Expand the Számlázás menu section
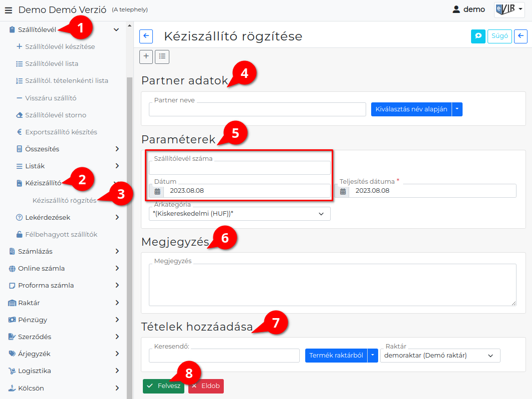Viewport: 532px width, 399px height. click(64, 251)
